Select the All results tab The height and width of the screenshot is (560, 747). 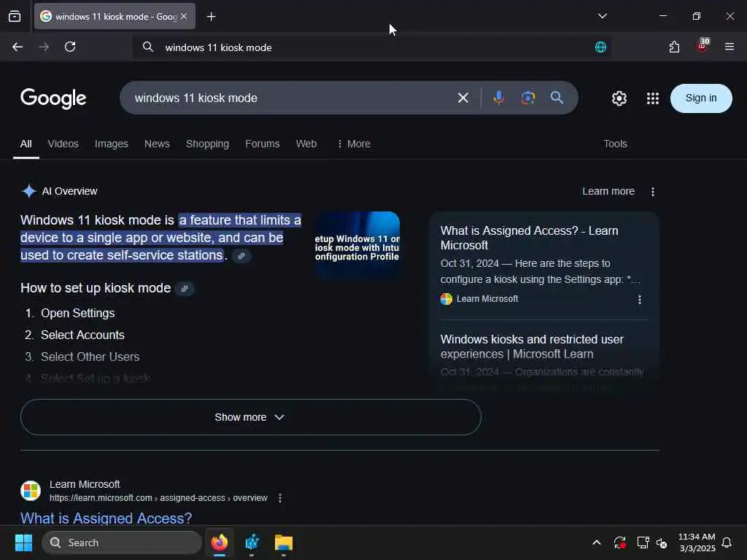click(26, 144)
